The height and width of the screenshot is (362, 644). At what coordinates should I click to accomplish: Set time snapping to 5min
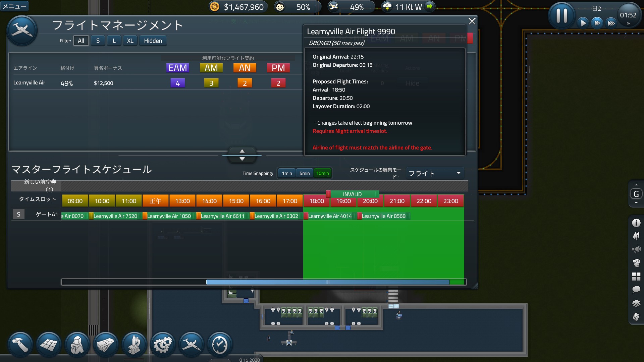point(305,173)
